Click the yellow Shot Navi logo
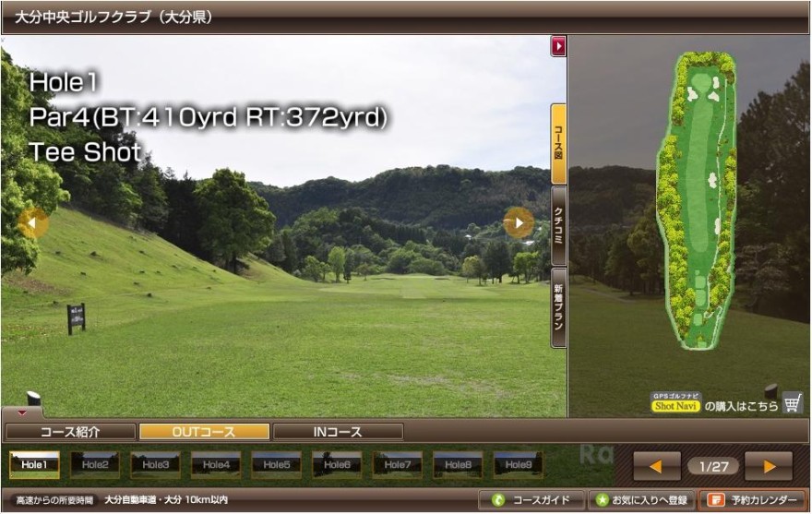This screenshot has height=514, width=812. (675, 405)
